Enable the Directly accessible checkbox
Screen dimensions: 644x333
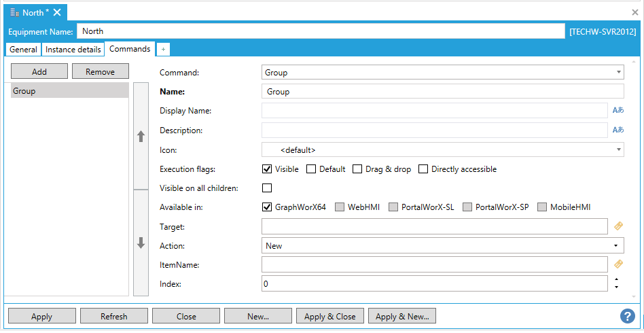pos(423,169)
